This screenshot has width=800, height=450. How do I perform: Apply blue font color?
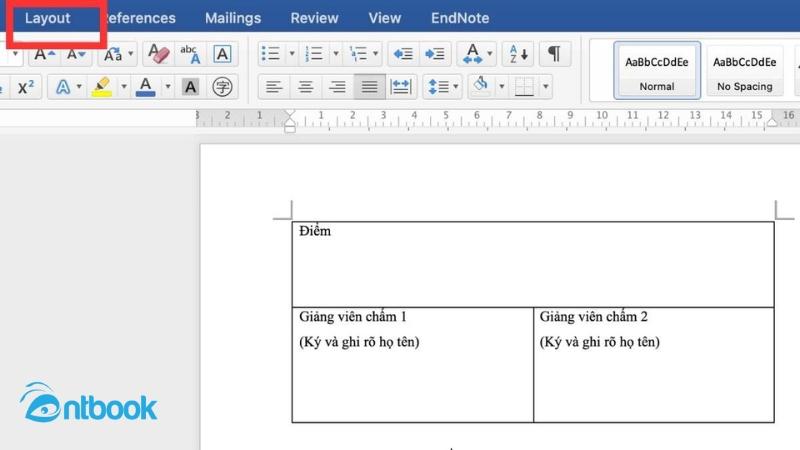point(145,87)
